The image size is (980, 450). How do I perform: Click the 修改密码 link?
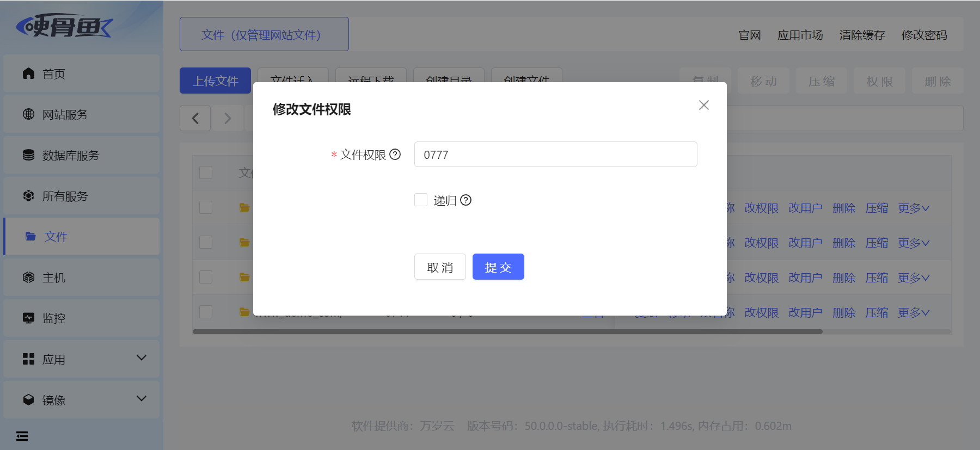(x=924, y=35)
